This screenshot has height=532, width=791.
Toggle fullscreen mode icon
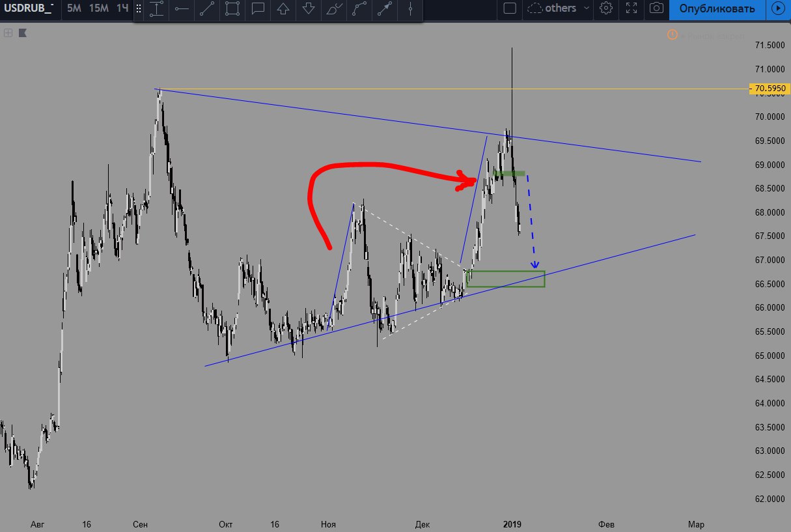[x=631, y=8]
